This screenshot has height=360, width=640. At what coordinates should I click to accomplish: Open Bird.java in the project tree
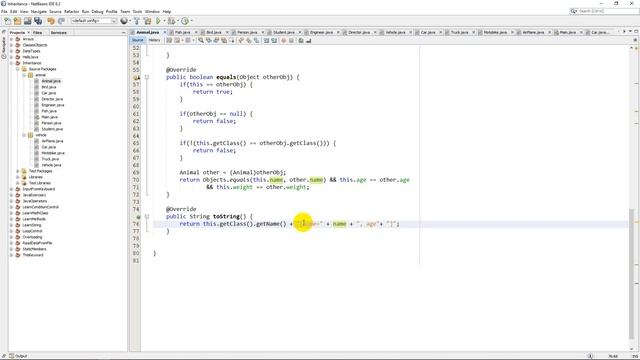[x=49, y=87]
